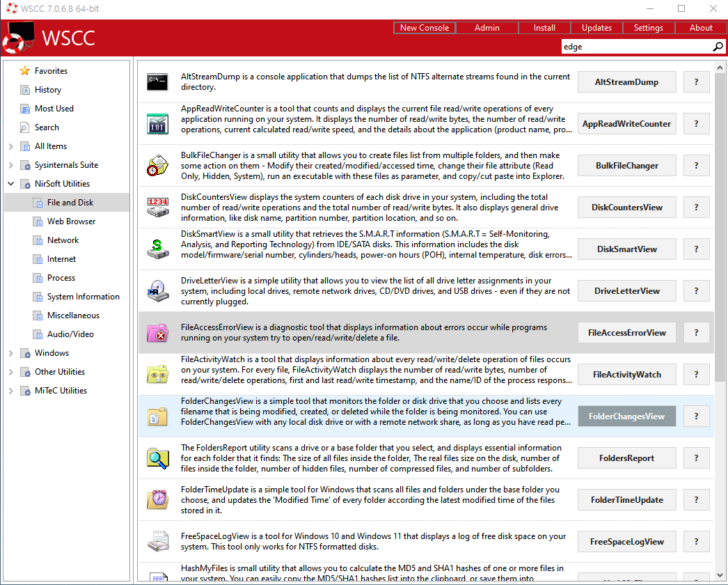This screenshot has height=585, width=728.
Task: Click the FreeSpaceLogView drive icon
Action: click(158, 542)
